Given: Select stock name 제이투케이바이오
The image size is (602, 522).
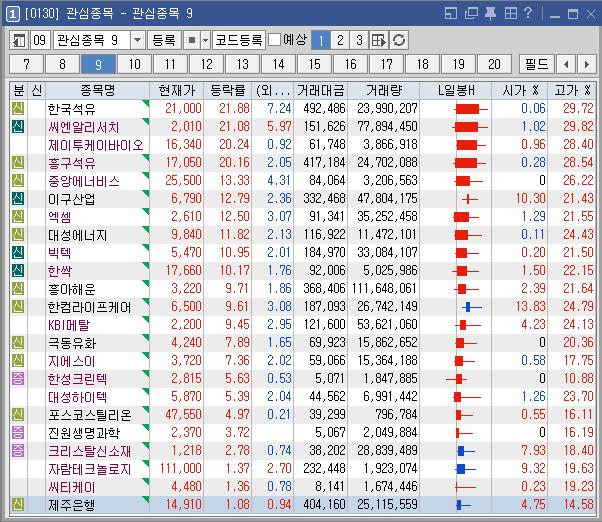Looking at the screenshot, I should tap(96, 145).
